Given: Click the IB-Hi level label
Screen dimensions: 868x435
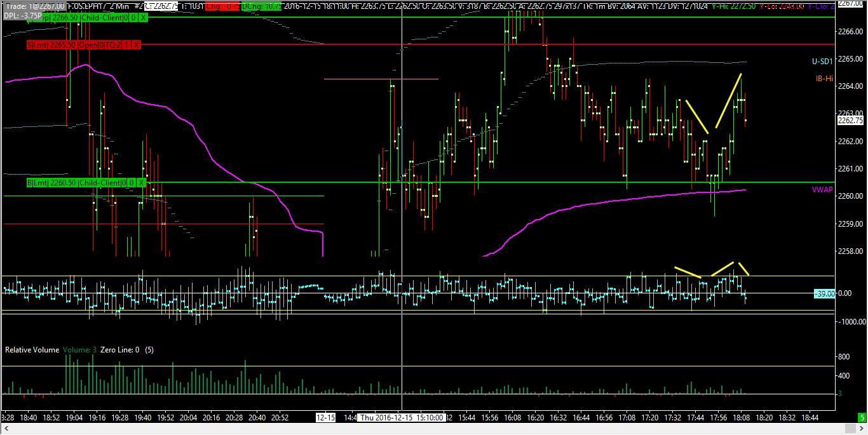Looking at the screenshot, I should [x=824, y=79].
